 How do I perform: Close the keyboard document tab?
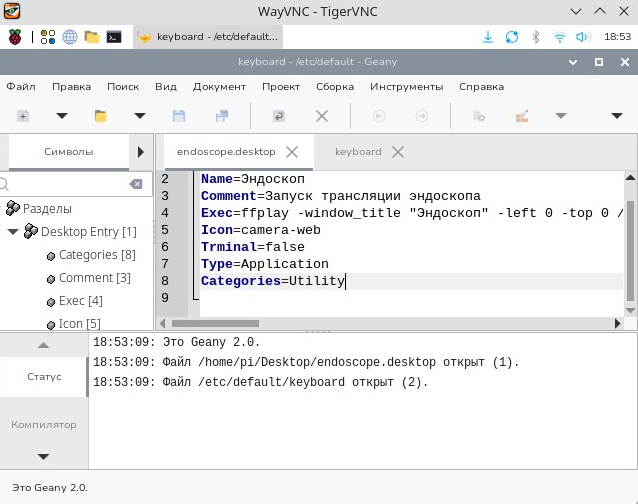point(398,152)
